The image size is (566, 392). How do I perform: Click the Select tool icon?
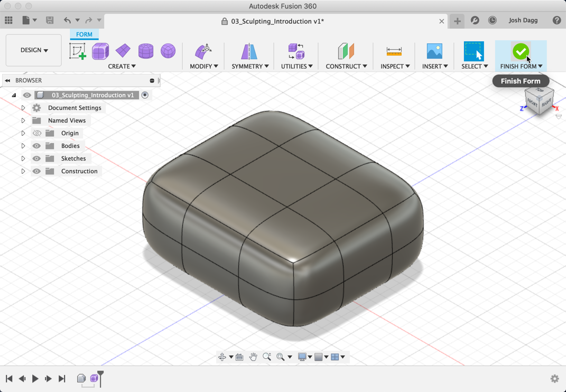474,51
